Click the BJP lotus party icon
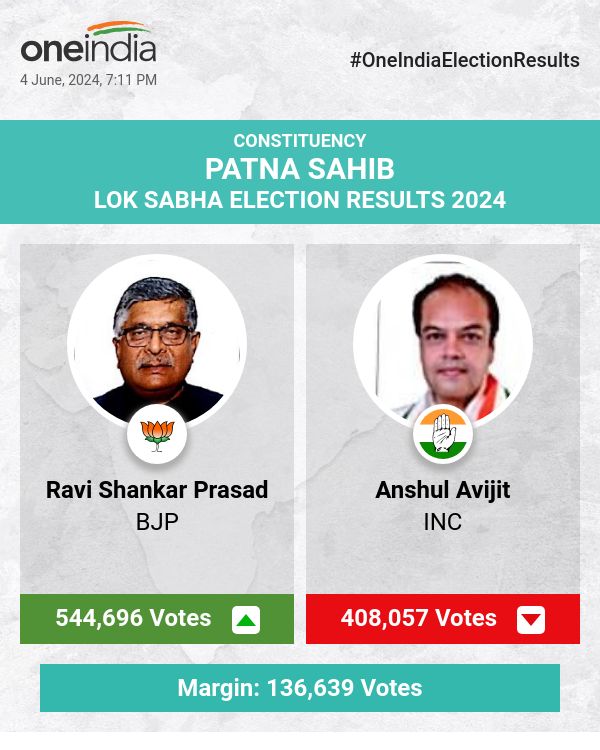600x750 pixels. pyautogui.click(x=157, y=434)
